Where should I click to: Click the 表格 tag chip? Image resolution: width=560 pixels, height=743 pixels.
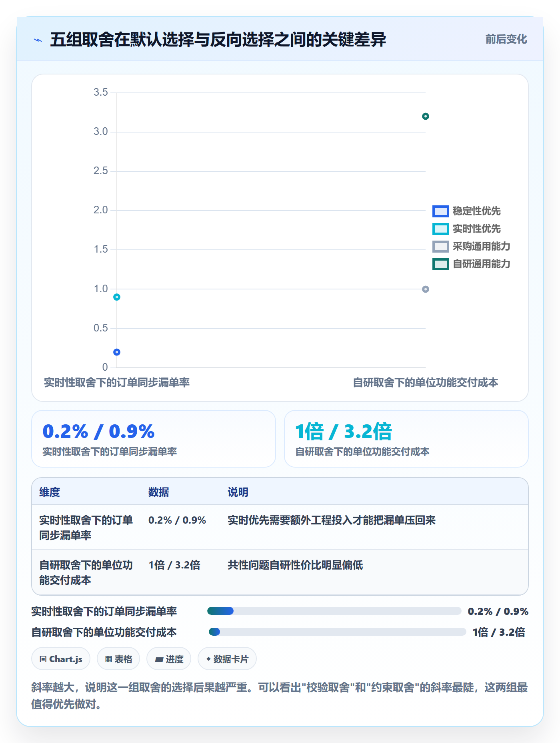118,659
